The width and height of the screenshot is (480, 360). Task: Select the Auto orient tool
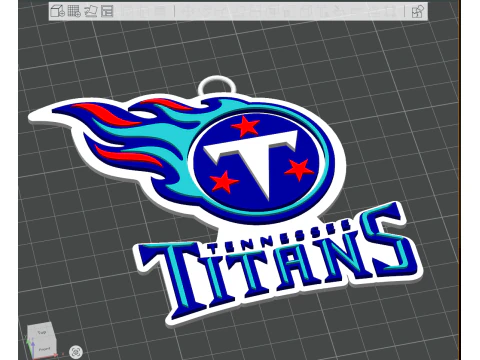click(91, 11)
